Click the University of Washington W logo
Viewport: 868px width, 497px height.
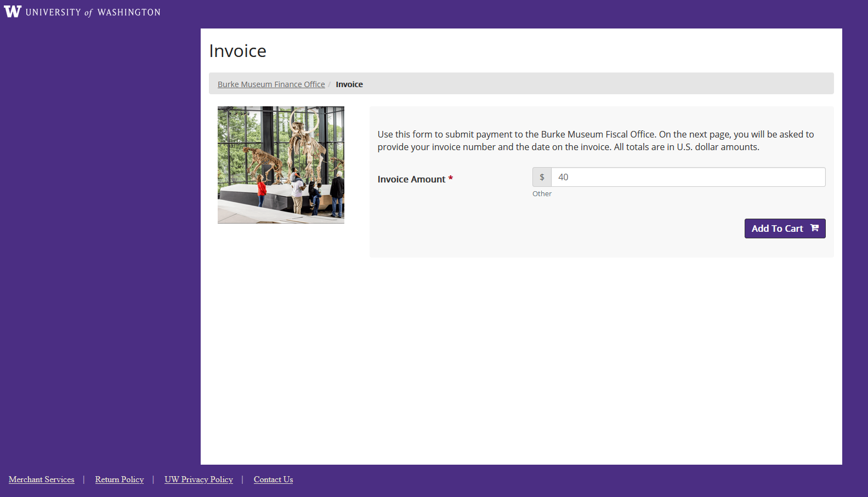[13, 12]
